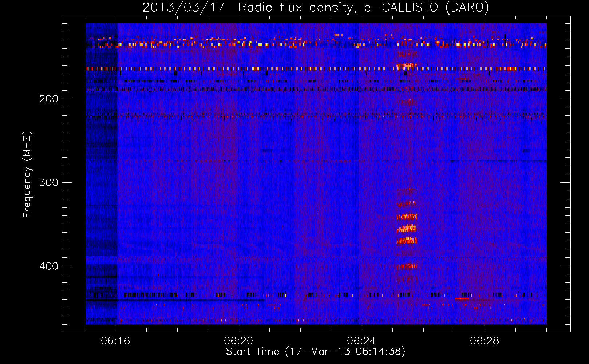
Task: Click the 06:24 time tick label
Action: (361, 341)
